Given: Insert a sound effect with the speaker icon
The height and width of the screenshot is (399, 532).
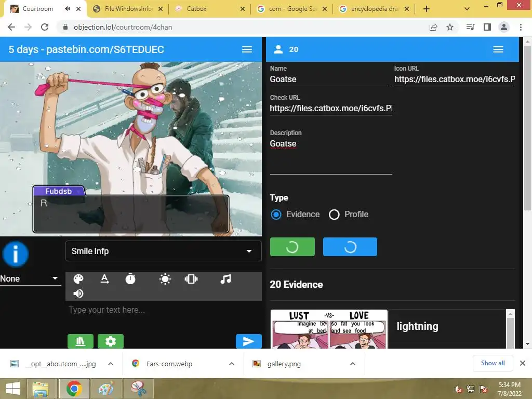Looking at the screenshot, I should coord(78,294).
